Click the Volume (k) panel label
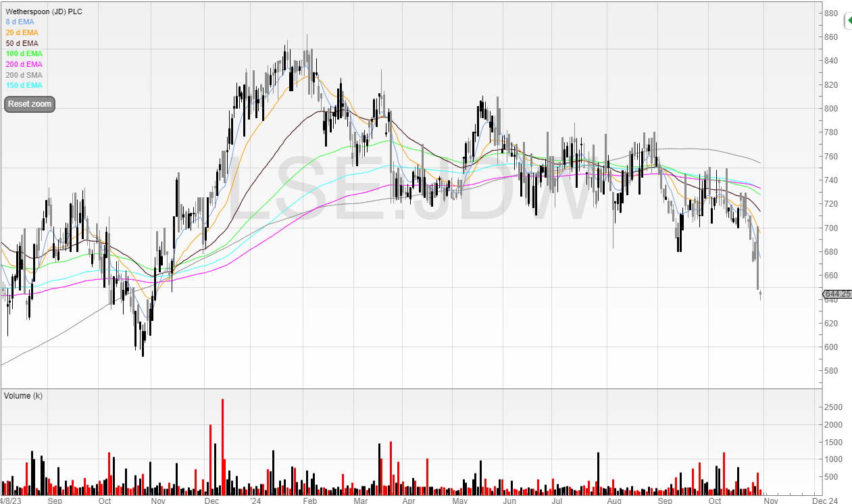 point(24,396)
